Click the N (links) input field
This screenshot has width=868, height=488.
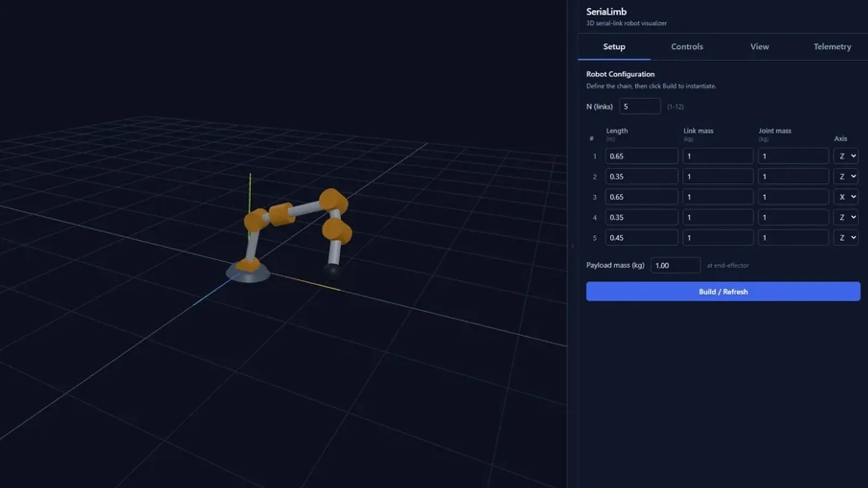click(x=640, y=106)
